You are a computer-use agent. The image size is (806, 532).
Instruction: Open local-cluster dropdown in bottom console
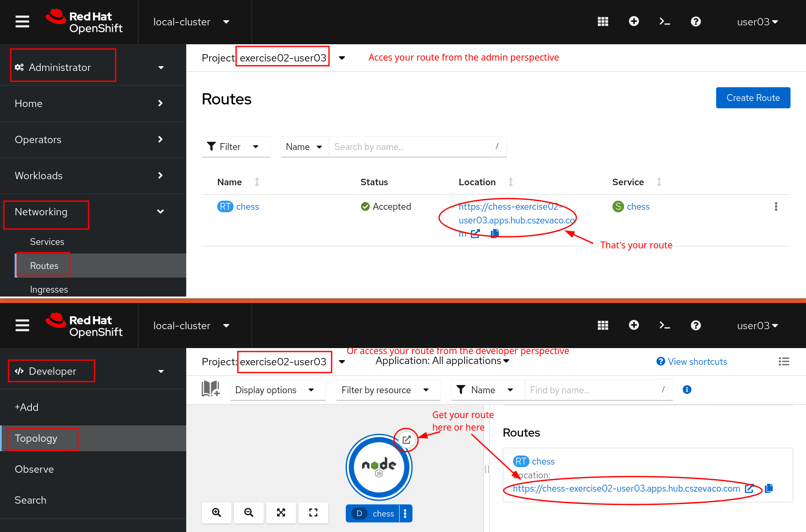pos(191,326)
